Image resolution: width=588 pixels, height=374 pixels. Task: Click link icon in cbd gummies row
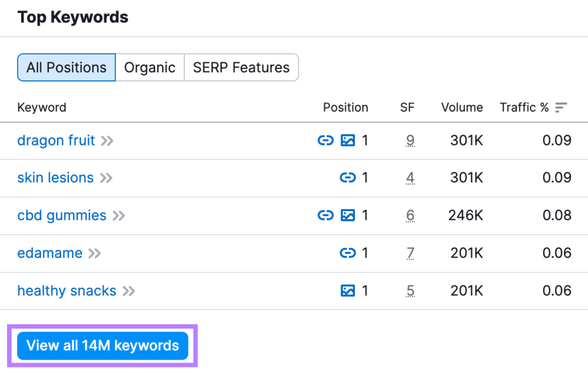[x=326, y=216]
